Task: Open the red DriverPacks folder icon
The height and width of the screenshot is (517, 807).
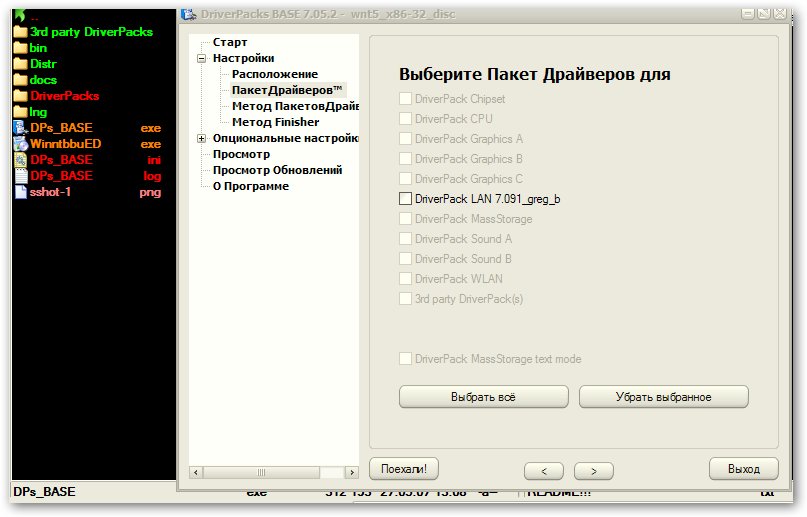Action: 20,96
